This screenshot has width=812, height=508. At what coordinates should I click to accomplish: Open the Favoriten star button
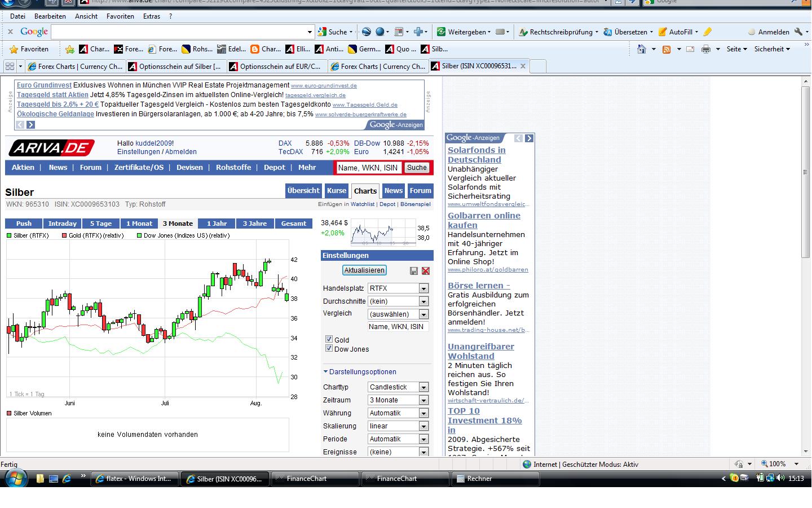tap(29, 49)
